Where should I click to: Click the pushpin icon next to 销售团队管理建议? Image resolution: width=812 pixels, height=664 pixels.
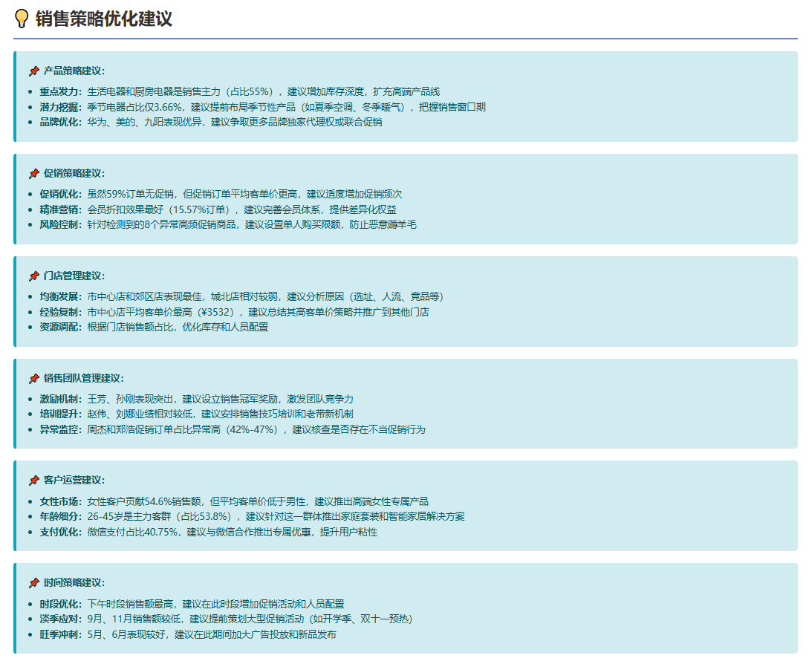pos(33,379)
